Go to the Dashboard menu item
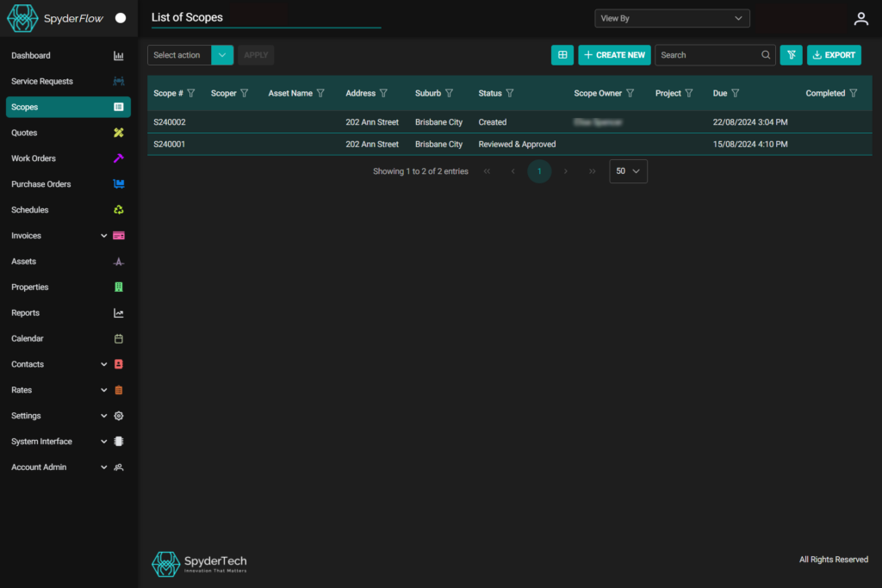Screen dimensions: 882x588 pos(31,56)
